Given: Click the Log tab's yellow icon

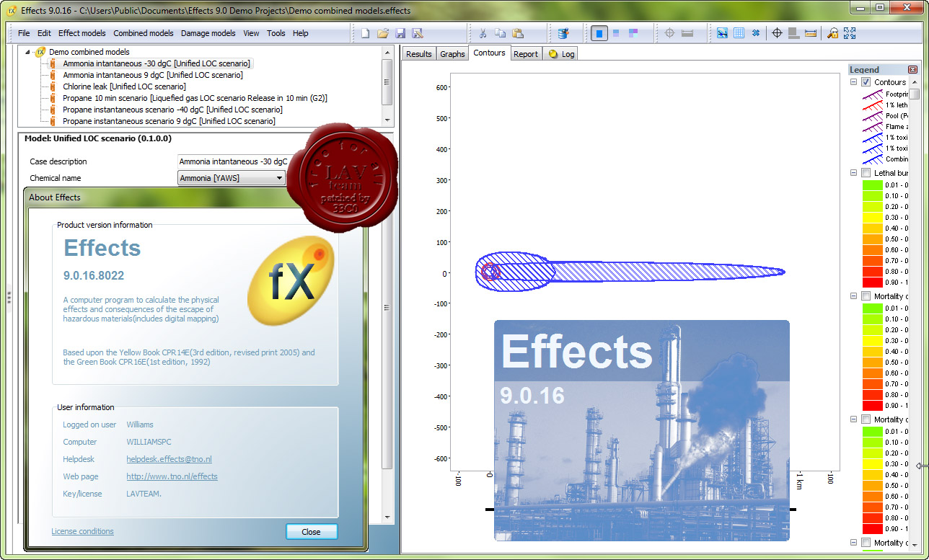Looking at the screenshot, I should click(x=553, y=54).
